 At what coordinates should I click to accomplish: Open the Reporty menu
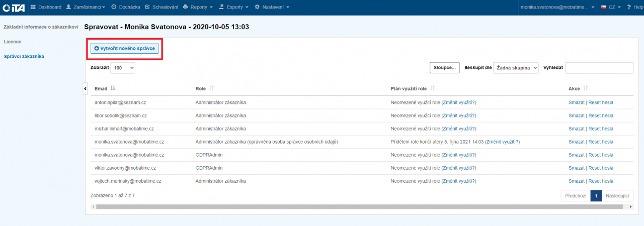pos(198,7)
